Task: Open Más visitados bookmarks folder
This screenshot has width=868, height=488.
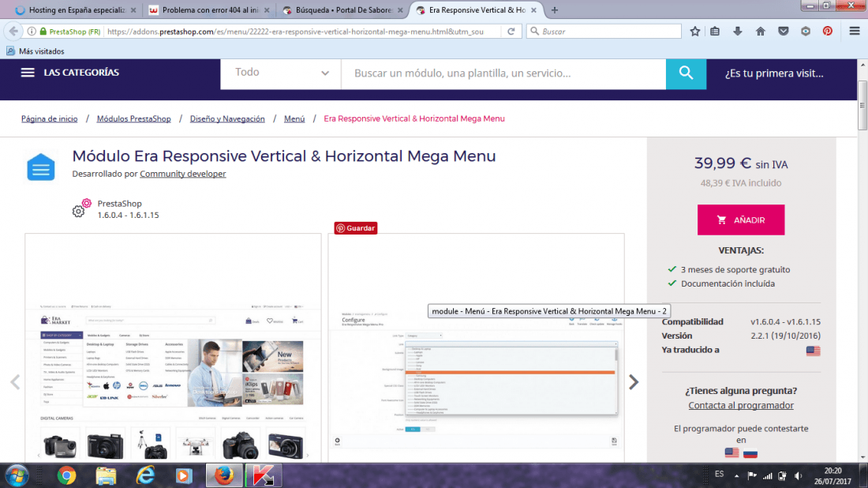Action: click(36, 51)
